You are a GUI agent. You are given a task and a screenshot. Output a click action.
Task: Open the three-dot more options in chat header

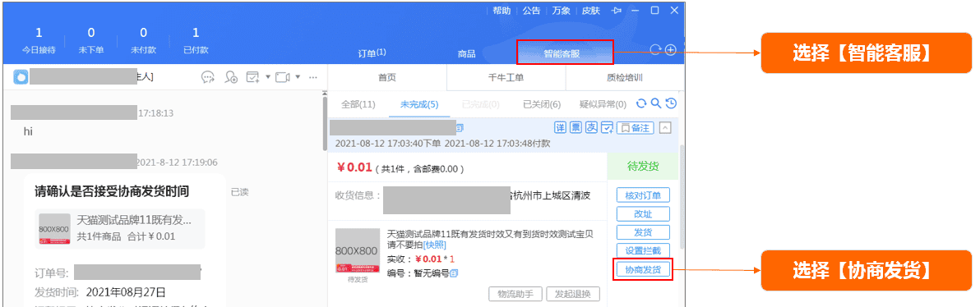[314, 77]
